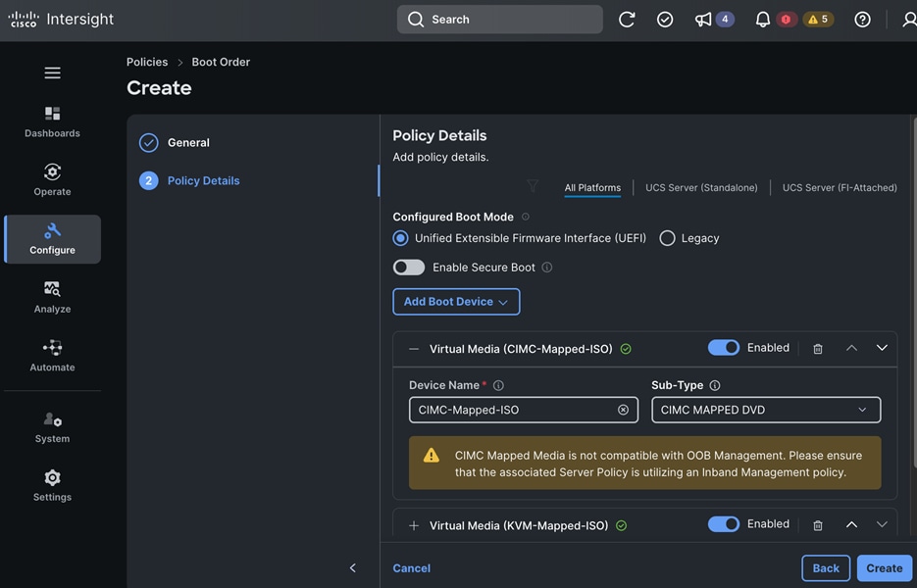Clear the Device Name field

click(x=624, y=410)
